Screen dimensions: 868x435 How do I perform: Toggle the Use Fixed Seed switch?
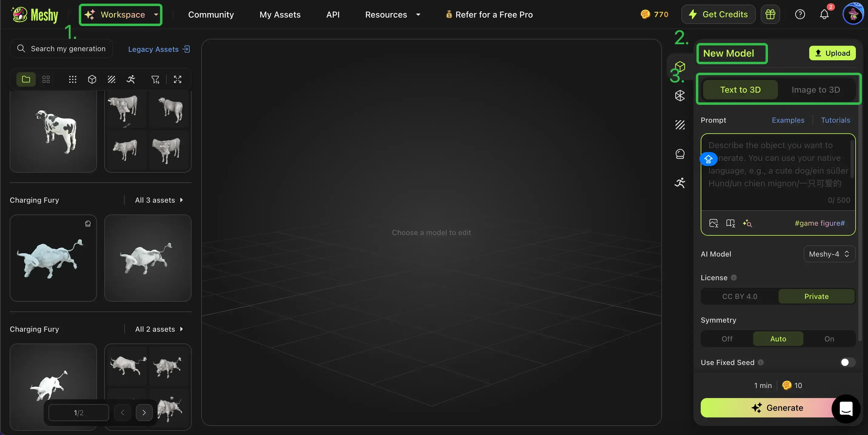point(847,362)
